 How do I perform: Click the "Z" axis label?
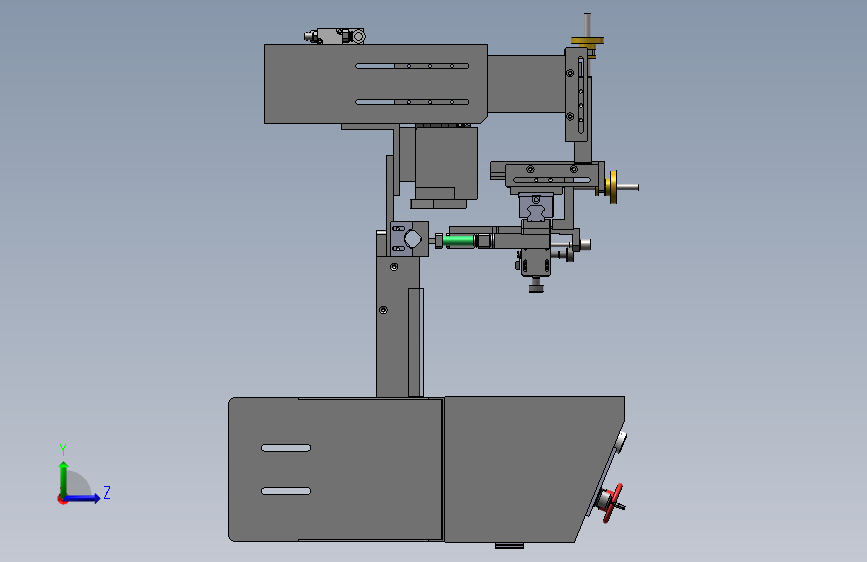pos(107,492)
